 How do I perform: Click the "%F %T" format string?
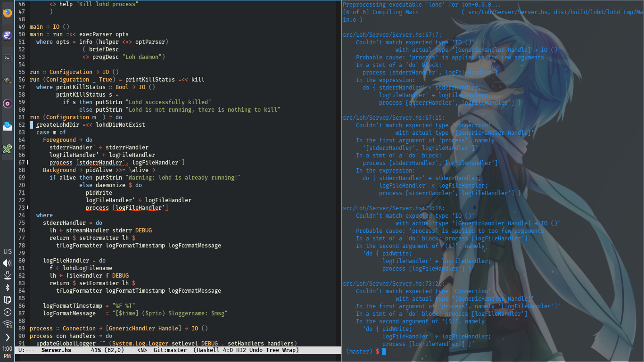click(124, 306)
